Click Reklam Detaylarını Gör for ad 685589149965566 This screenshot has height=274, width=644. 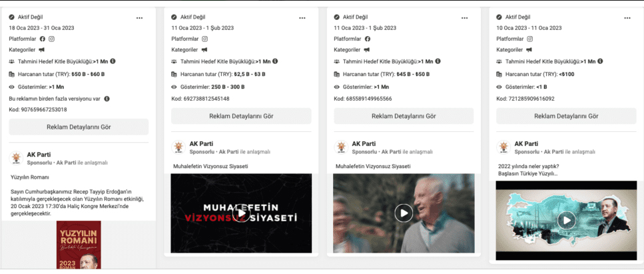pyautogui.click(x=404, y=116)
